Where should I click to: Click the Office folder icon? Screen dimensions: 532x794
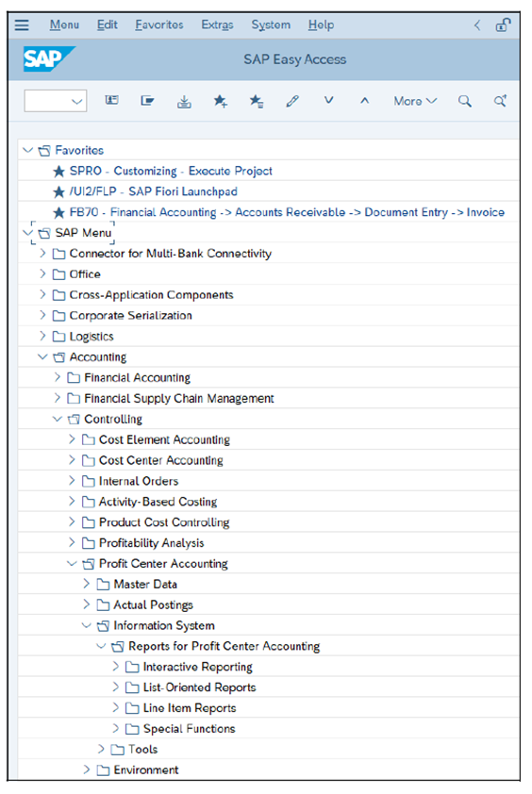[x=59, y=274]
